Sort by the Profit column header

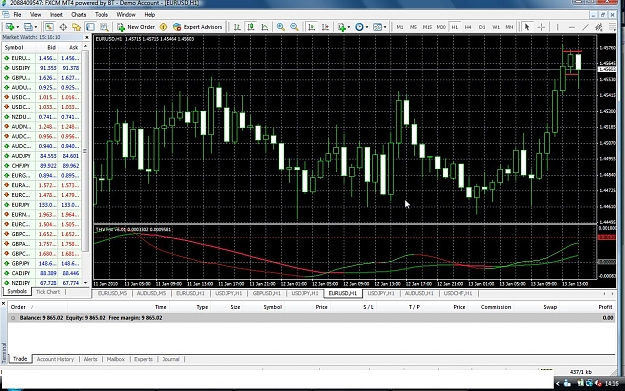coord(605,307)
